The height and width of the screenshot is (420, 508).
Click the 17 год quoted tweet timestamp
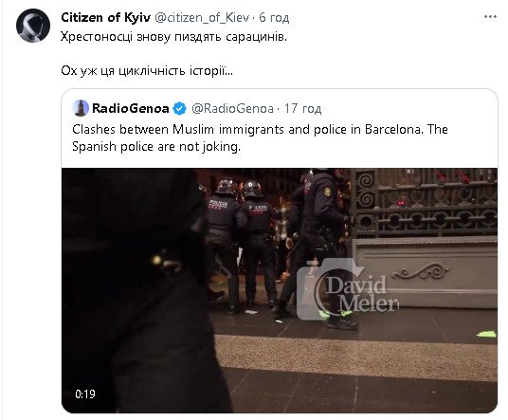pos(302,108)
